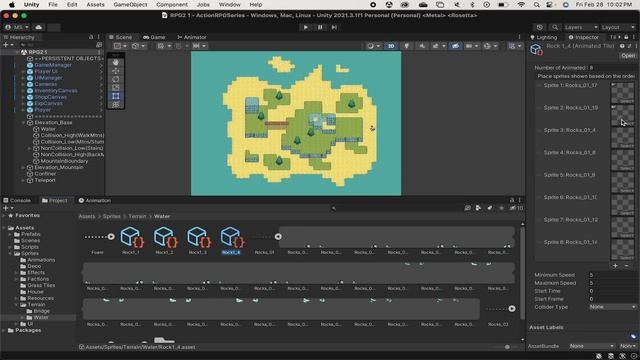Image resolution: width=640 pixels, height=360 pixels.
Task: Open the account MS dropdown
Action: click(17, 27)
